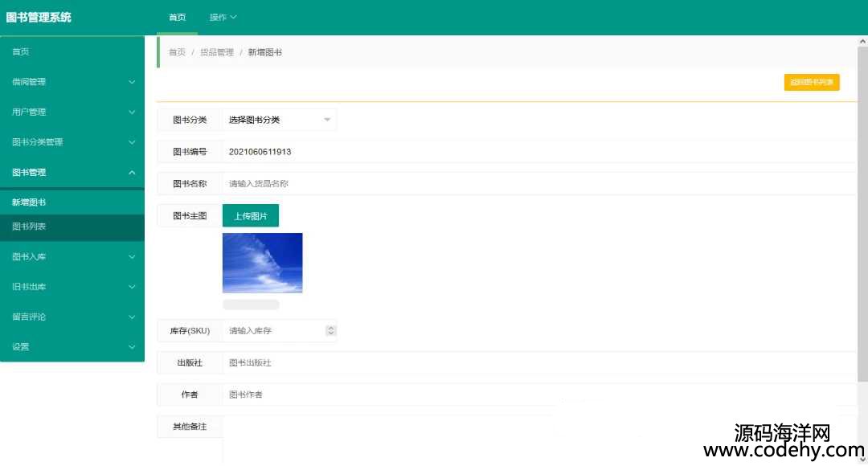This screenshot has height=466, width=868.
Task: Click the yellow 返回图书列表 button
Action: (812, 82)
